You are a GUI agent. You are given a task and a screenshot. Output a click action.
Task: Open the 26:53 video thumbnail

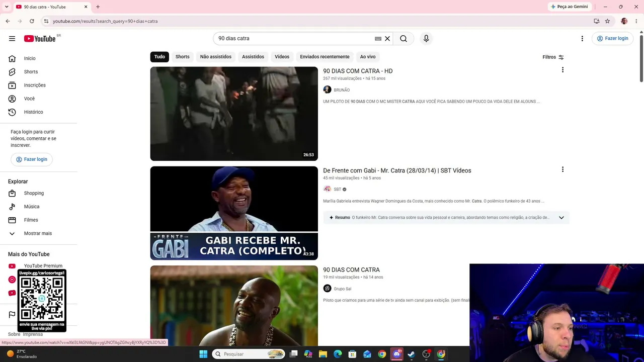point(234,114)
